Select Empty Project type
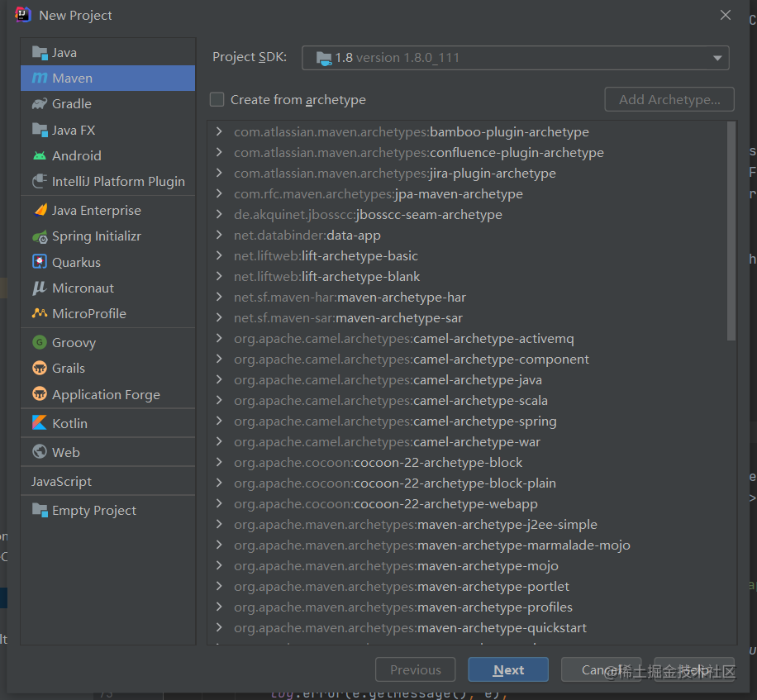The image size is (757, 700). 108,510
